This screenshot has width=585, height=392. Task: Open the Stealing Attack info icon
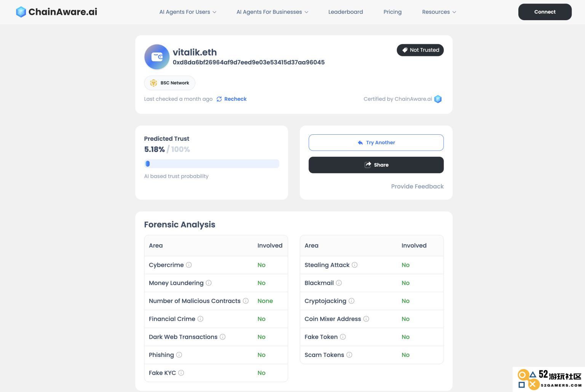[355, 265]
